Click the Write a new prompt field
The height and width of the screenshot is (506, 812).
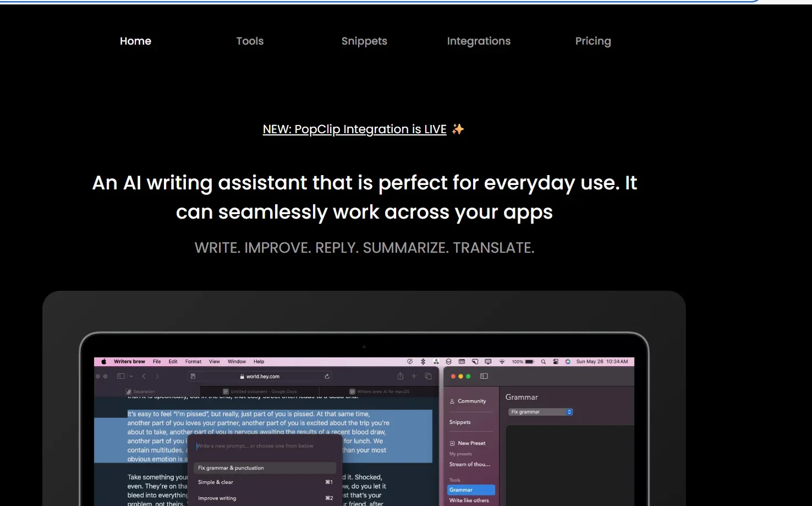coord(264,446)
